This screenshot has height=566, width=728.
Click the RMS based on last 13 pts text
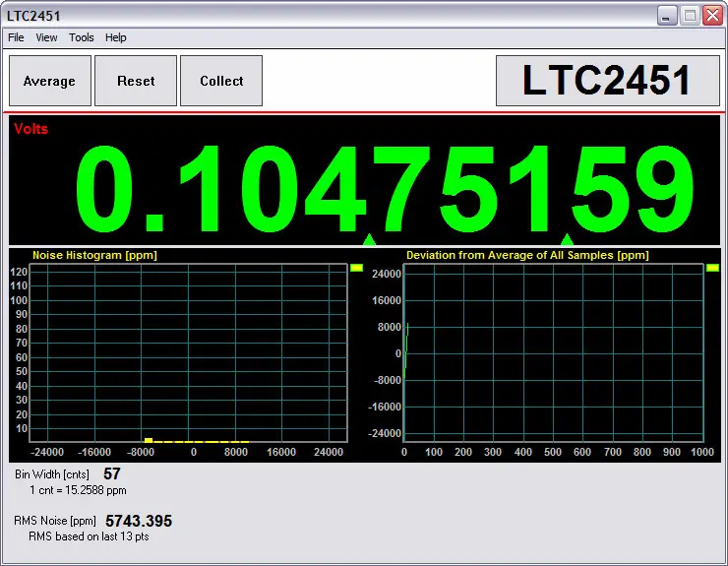(89, 536)
